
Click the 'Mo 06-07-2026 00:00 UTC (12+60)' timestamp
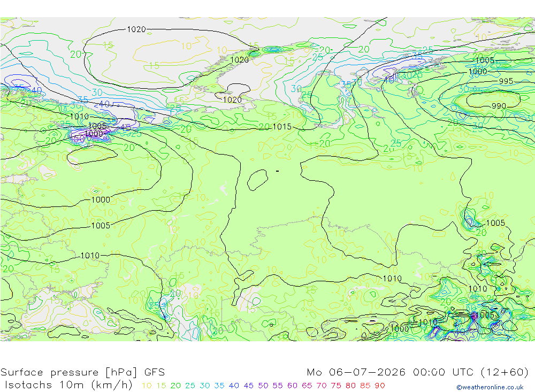tap(418, 372)
